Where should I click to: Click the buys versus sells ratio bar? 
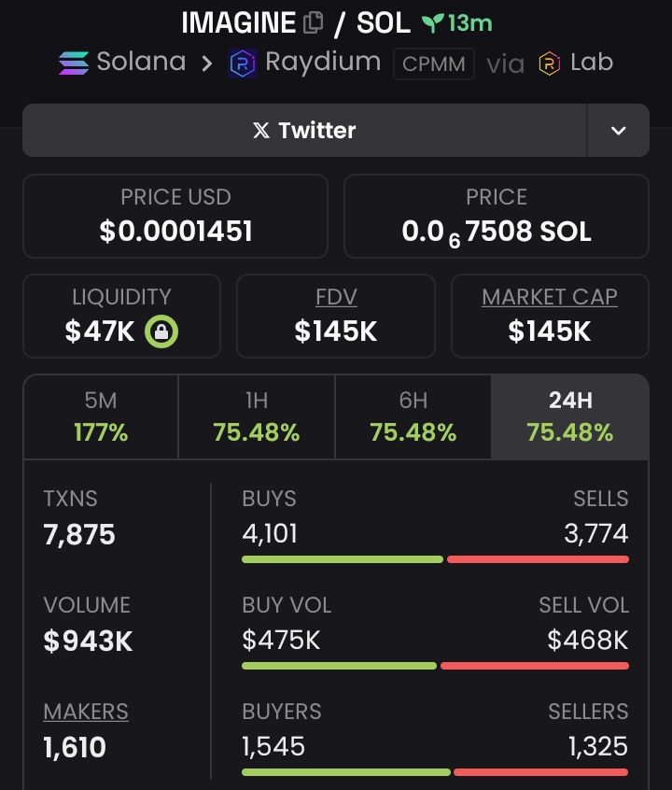tap(435, 559)
